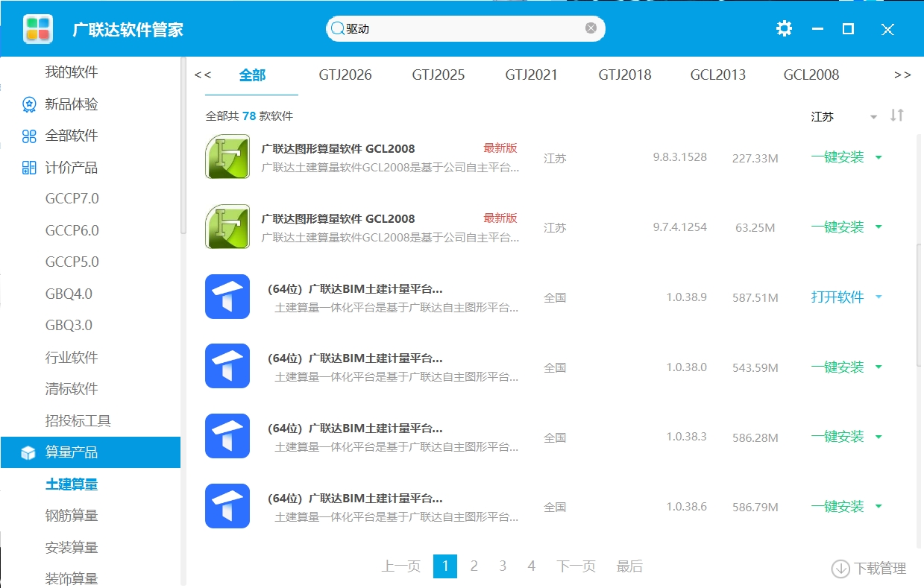Select 招投标工具 in the sidebar
The height and width of the screenshot is (588, 924).
click(x=78, y=421)
